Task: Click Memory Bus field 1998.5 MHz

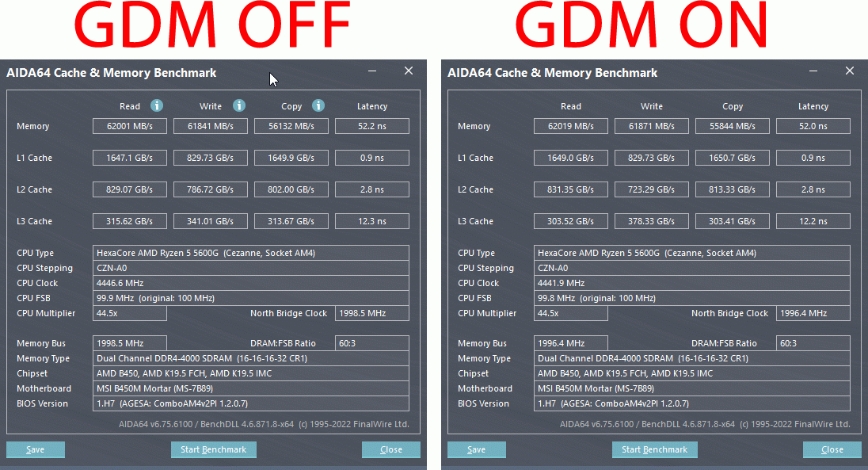Action: click(130, 343)
